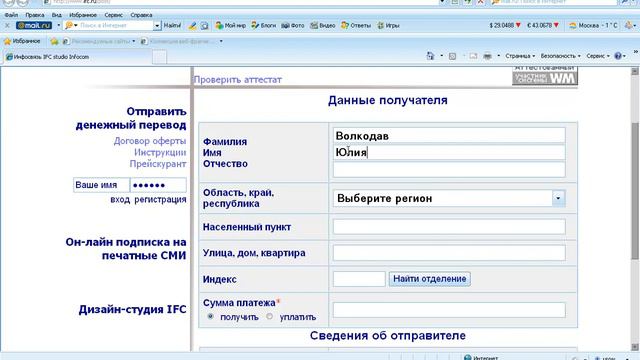The image size is (640, 360).
Task: Expand the Mail.ru search box dropdown arrow
Action: tap(157, 25)
